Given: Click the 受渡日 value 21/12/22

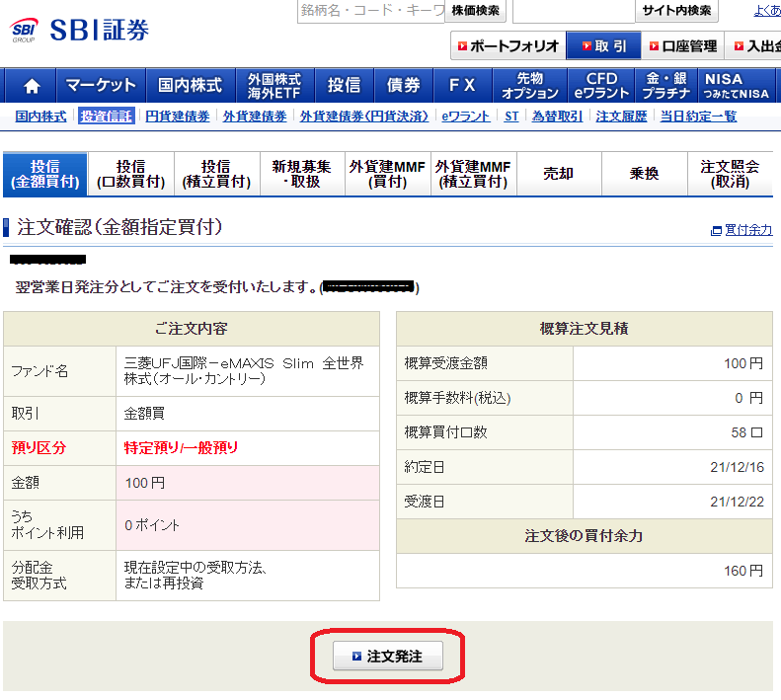Looking at the screenshot, I should 738,502.
